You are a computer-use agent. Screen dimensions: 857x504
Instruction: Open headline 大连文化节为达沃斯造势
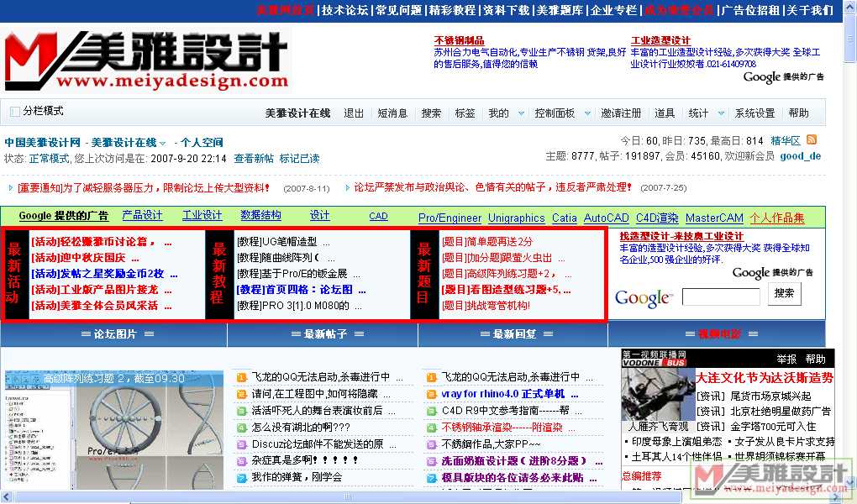point(765,378)
